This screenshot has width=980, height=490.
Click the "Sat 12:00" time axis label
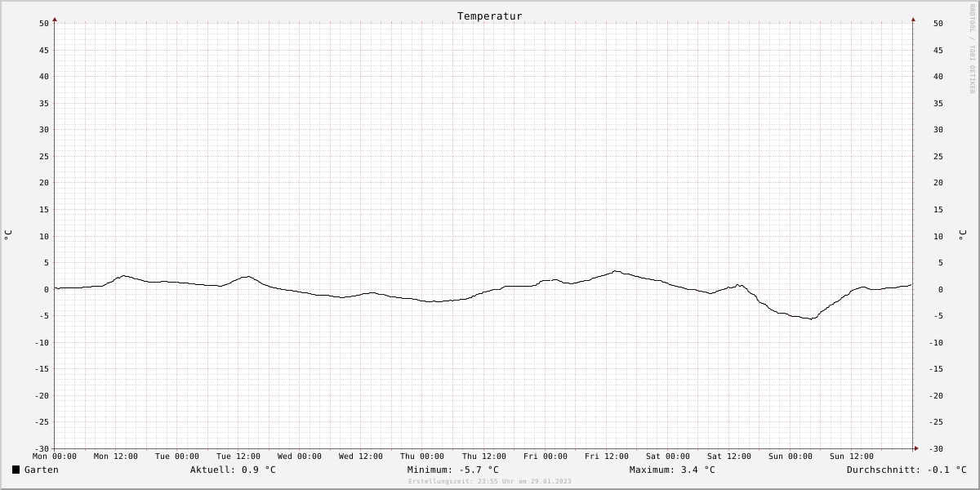coord(729,457)
